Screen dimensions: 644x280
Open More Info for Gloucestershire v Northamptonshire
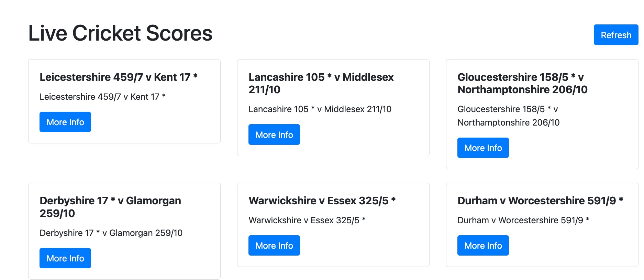pos(483,148)
